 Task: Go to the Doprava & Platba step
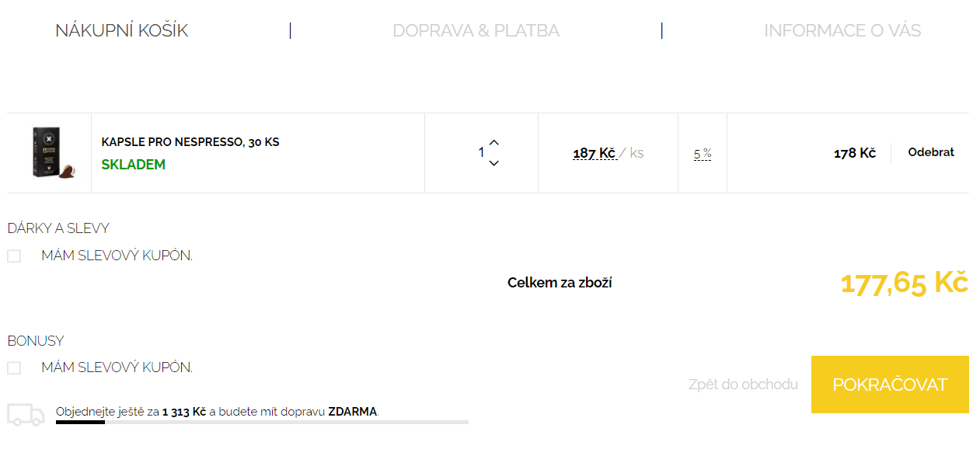coord(476,30)
